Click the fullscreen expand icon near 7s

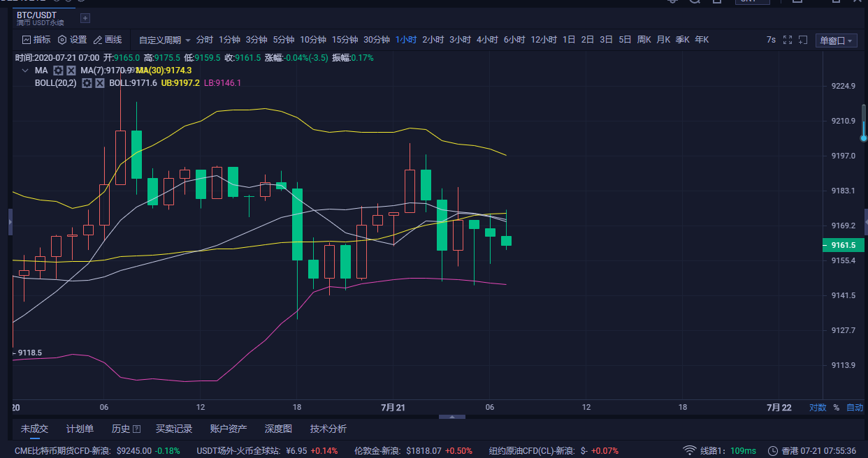(x=786, y=40)
